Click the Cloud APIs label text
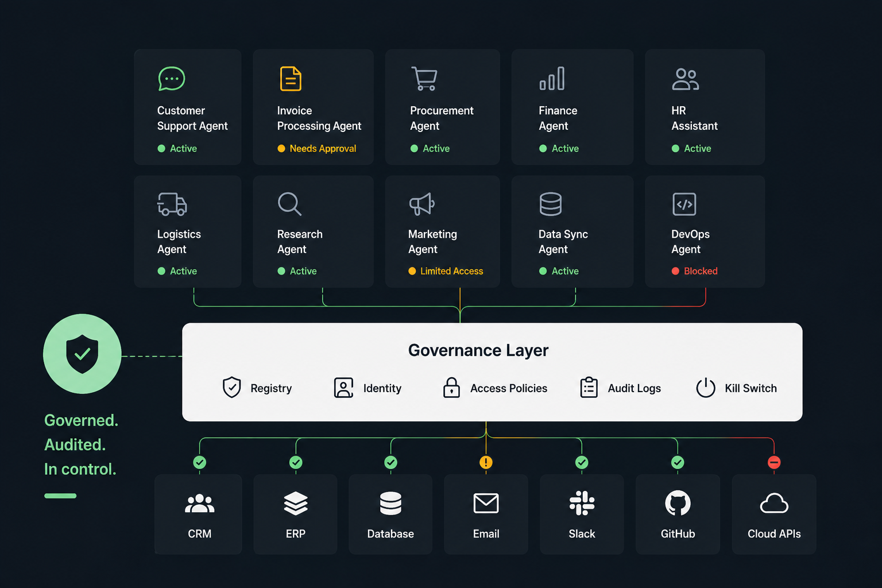Viewport: 882px width, 588px height. pos(774,534)
